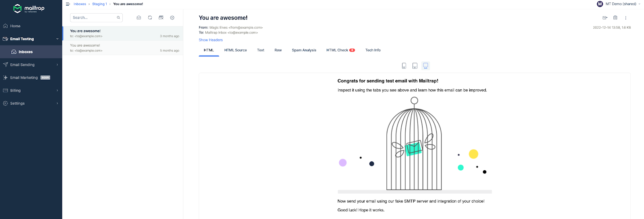The height and width of the screenshot is (219, 644).
Task: Open the three-dot more options menu
Action: 625,18
